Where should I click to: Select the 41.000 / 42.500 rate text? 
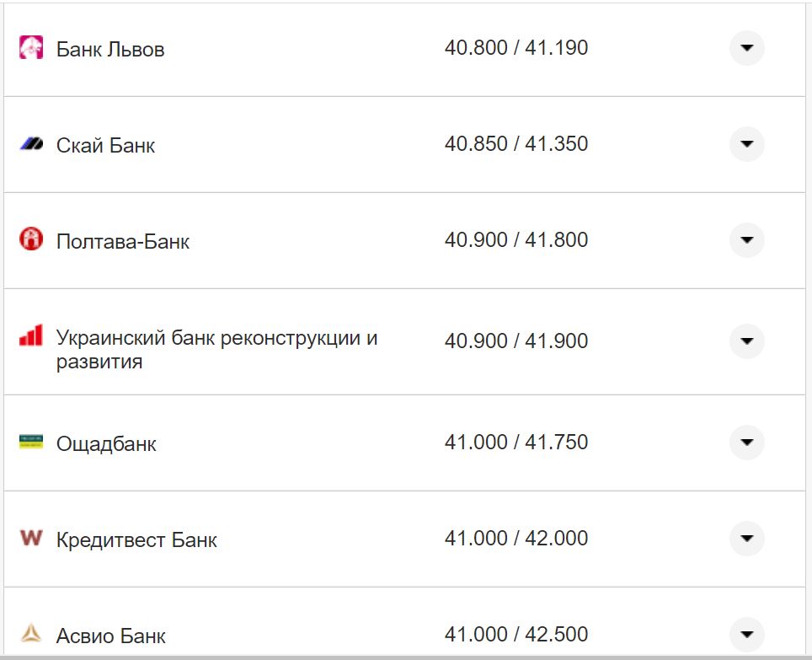coord(518,634)
